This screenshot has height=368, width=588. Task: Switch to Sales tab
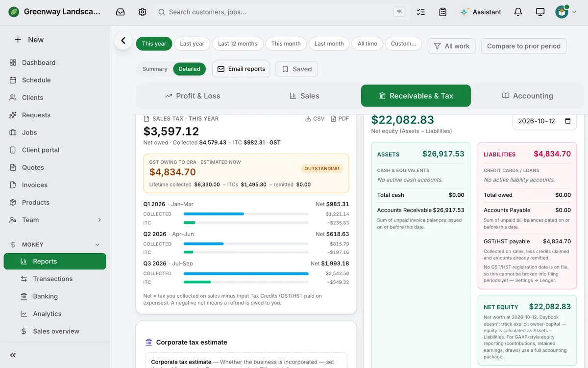(304, 96)
